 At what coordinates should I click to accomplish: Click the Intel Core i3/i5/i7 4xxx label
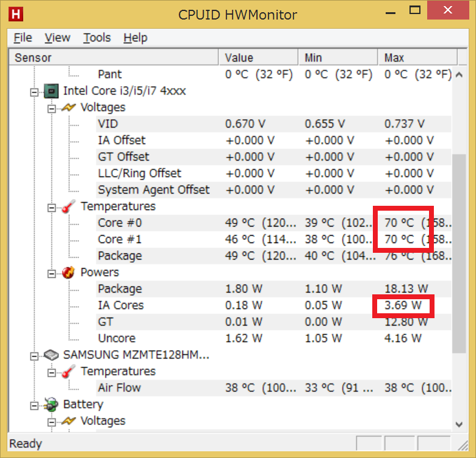point(124,91)
